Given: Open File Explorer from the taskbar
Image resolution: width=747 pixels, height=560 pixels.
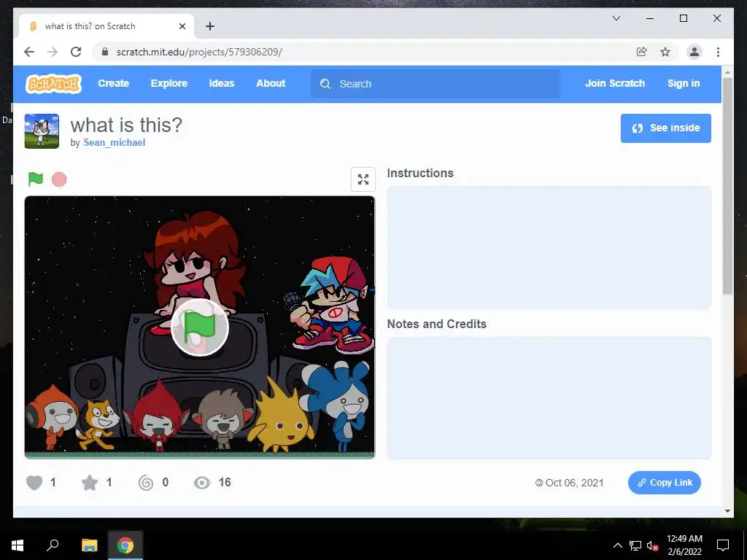Looking at the screenshot, I should [89, 545].
